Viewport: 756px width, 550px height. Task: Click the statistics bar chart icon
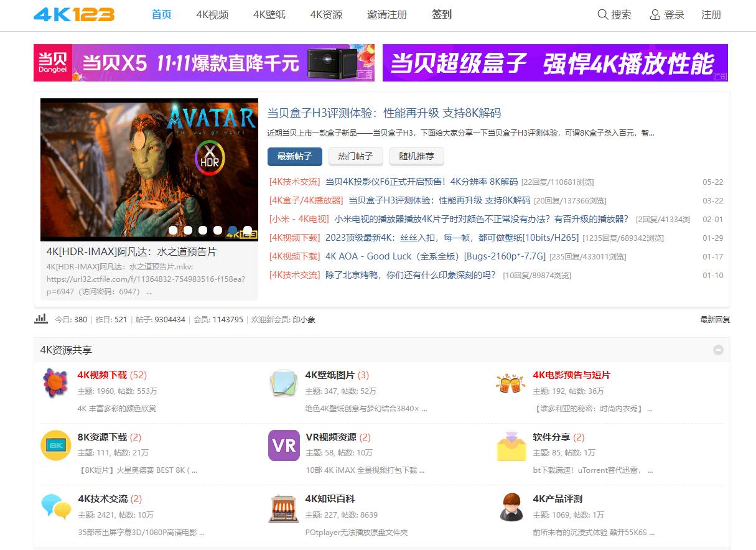[41, 319]
